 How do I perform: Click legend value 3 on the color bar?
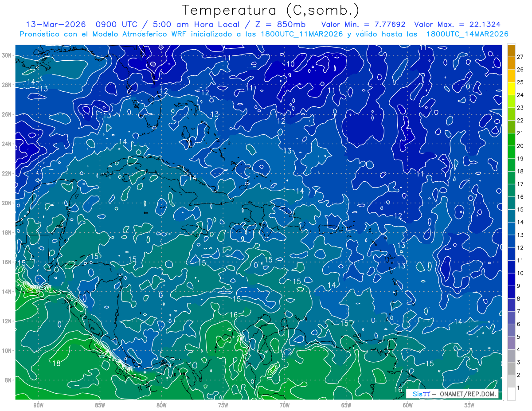click(519, 362)
